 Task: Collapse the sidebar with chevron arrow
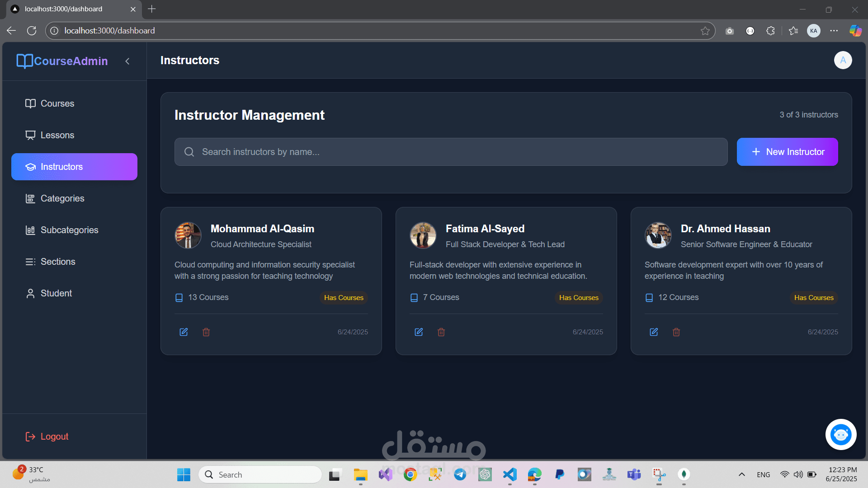[127, 61]
